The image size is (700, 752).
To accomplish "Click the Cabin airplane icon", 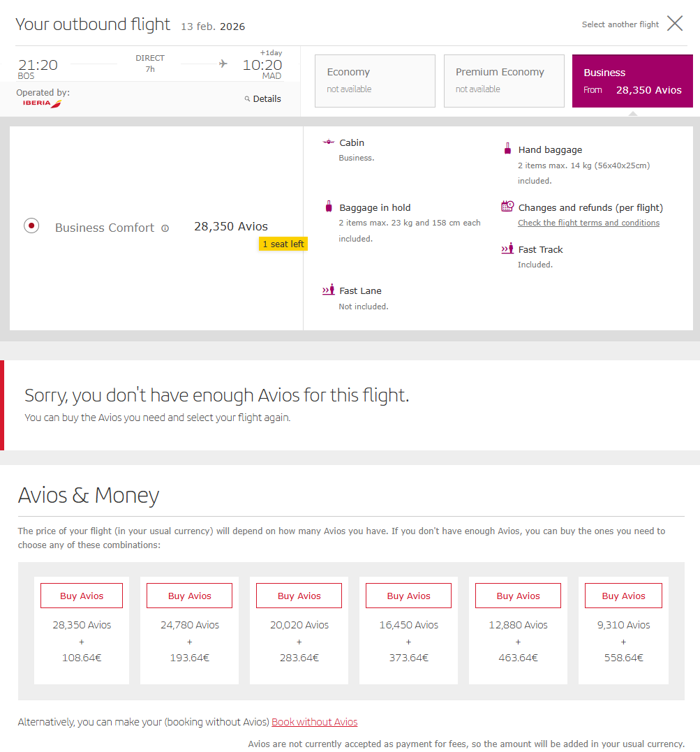I will (x=329, y=142).
